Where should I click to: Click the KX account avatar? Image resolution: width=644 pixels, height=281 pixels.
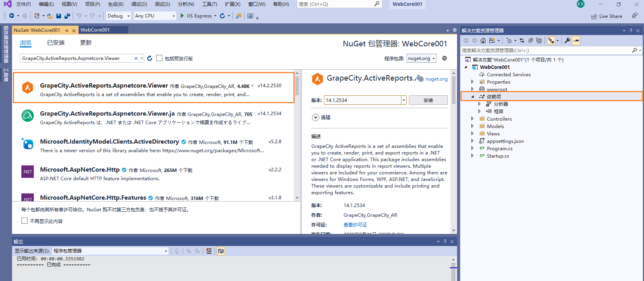[x=581, y=4]
